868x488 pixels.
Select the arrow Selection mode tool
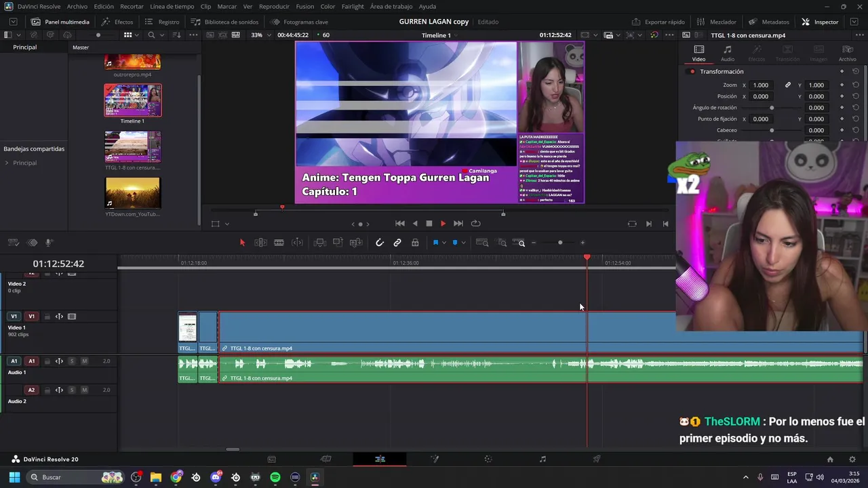pyautogui.click(x=242, y=243)
